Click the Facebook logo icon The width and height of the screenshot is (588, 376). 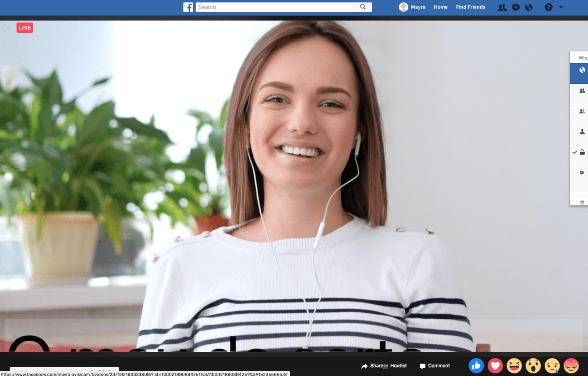tap(188, 7)
